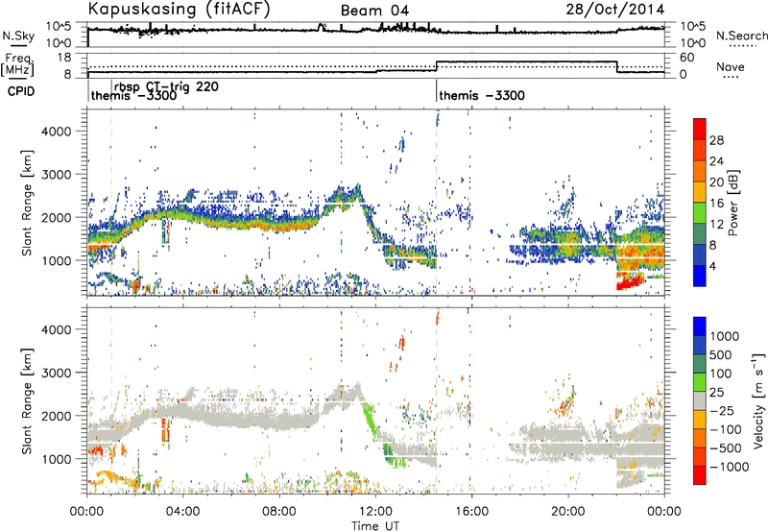Click the 18 tick on frequency axis

63,58
